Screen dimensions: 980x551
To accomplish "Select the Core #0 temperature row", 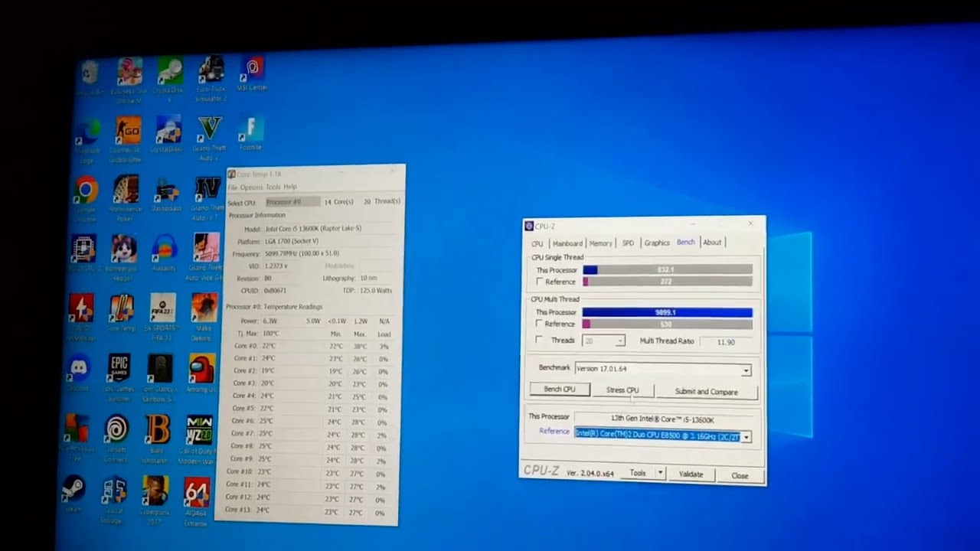I will point(312,346).
